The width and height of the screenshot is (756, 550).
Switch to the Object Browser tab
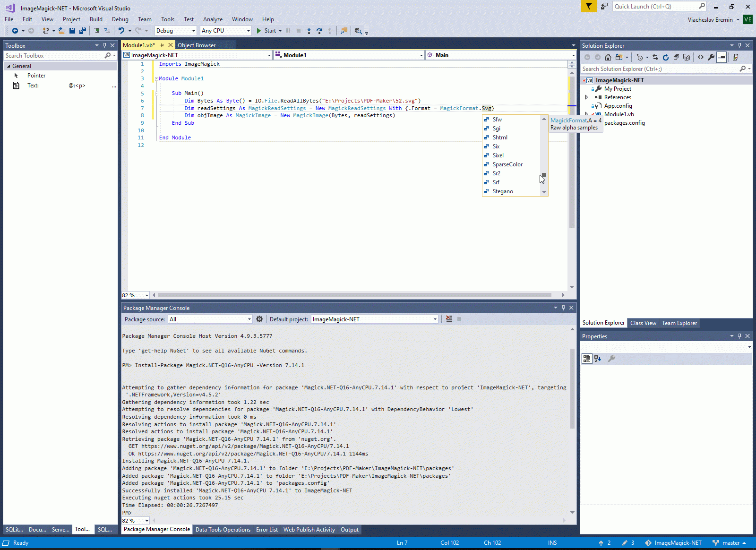[x=197, y=45]
